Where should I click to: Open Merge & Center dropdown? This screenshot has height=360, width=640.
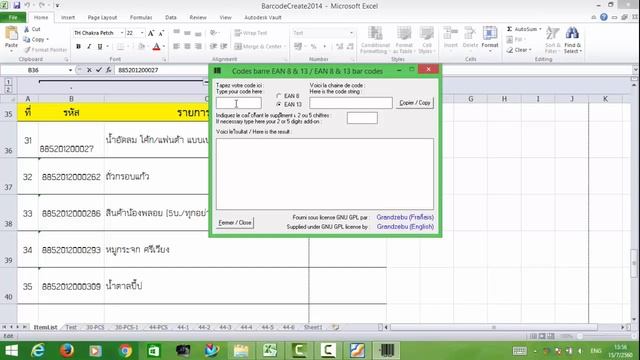coord(285,47)
